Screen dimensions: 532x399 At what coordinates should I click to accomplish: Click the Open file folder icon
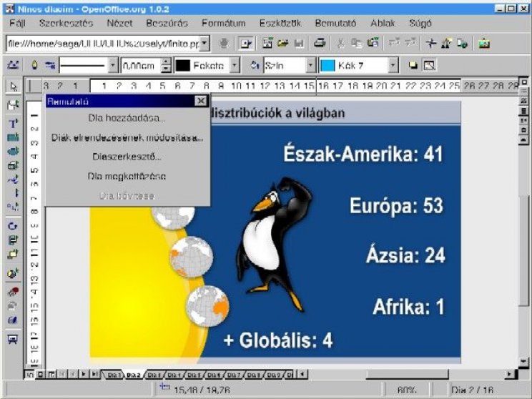pos(283,43)
